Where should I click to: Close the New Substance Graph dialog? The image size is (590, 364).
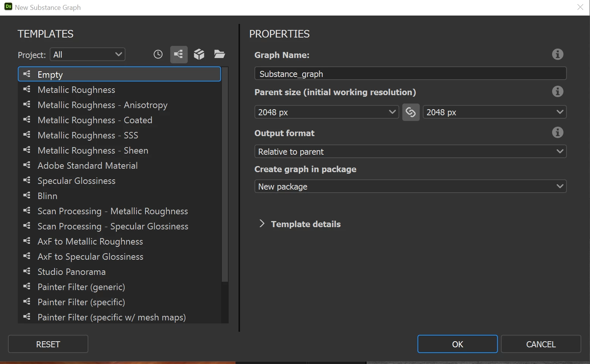[x=580, y=7]
